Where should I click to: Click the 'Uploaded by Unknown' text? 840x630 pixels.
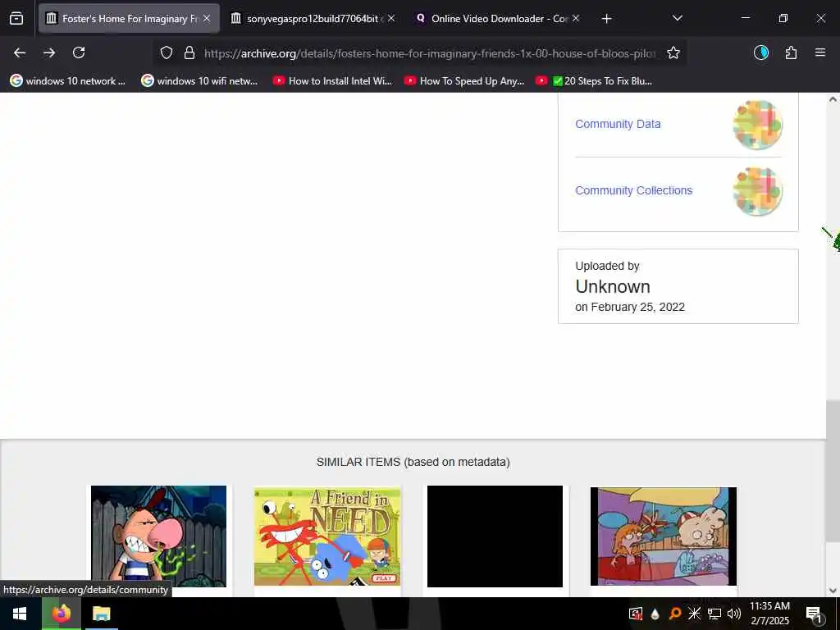click(613, 279)
